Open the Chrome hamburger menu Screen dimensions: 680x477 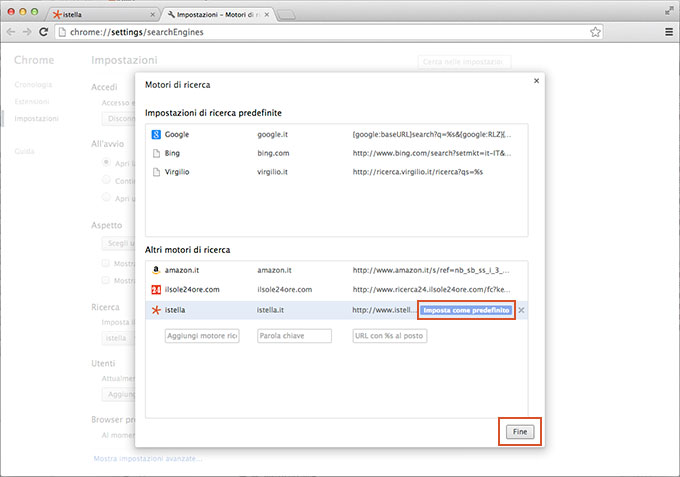669,32
